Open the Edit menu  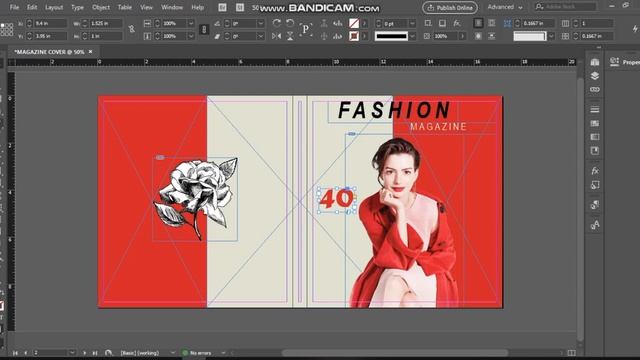click(32, 7)
